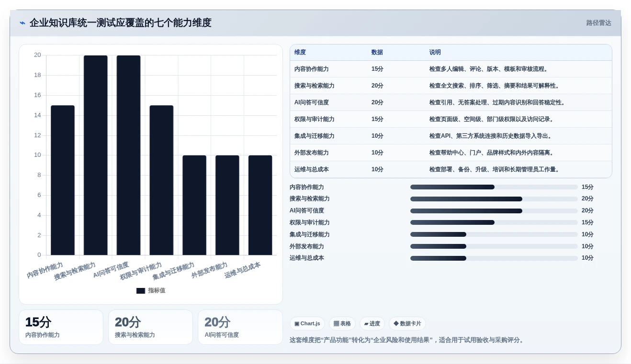Image resolution: width=631 pixels, height=364 pixels.
Task: Click description 检查引用、无答案处理、过期内容识别和回答稳定性
Action: (497, 102)
